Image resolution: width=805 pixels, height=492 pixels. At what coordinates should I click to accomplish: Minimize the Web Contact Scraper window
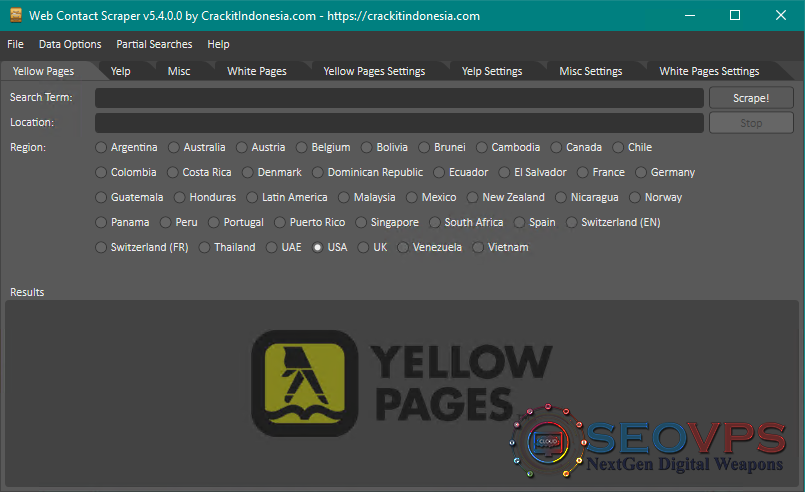[x=690, y=15]
